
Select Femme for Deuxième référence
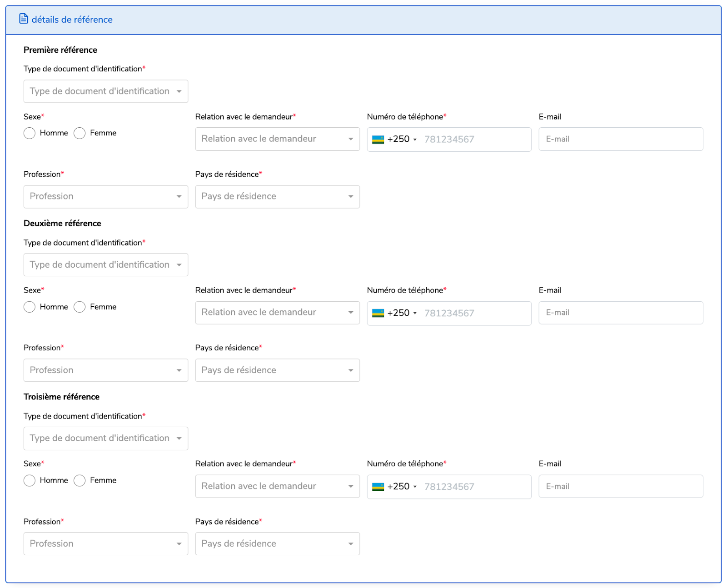80,307
